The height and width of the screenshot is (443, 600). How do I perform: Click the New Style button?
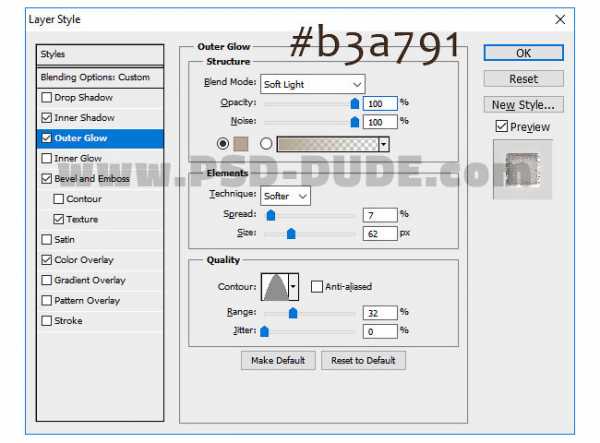tap(523, 104)
